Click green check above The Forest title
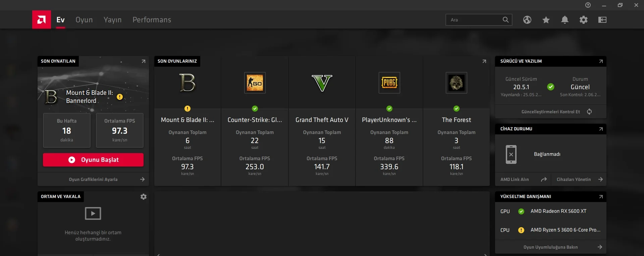 (457, 109)
